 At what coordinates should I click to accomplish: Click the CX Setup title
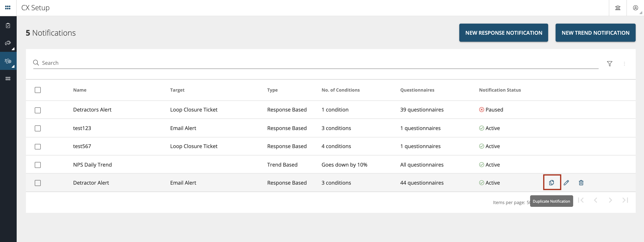coord(35,8)
